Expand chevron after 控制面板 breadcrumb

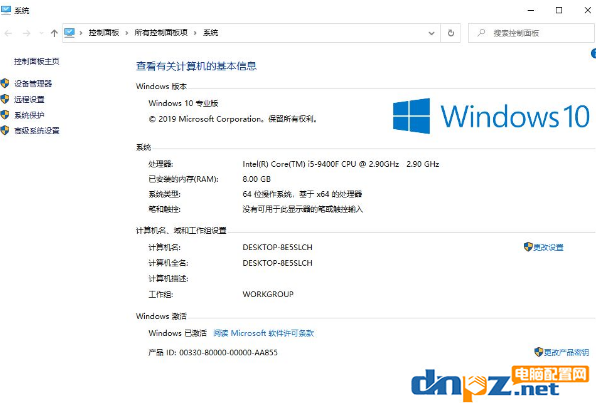click(127, 33)
